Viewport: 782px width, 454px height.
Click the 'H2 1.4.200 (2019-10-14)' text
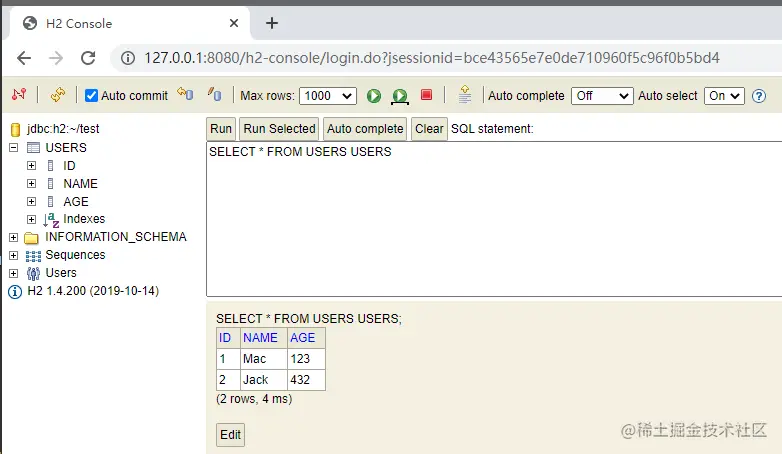[93, 291]
